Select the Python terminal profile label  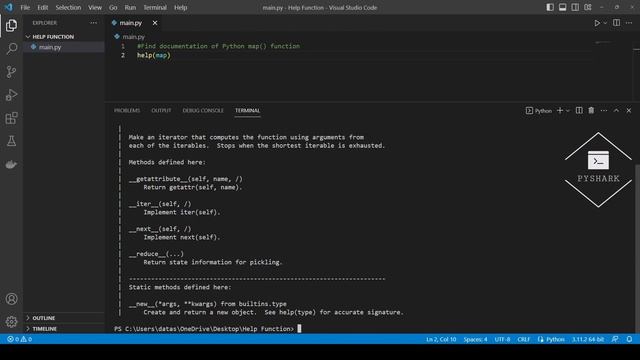coord(539,111)
